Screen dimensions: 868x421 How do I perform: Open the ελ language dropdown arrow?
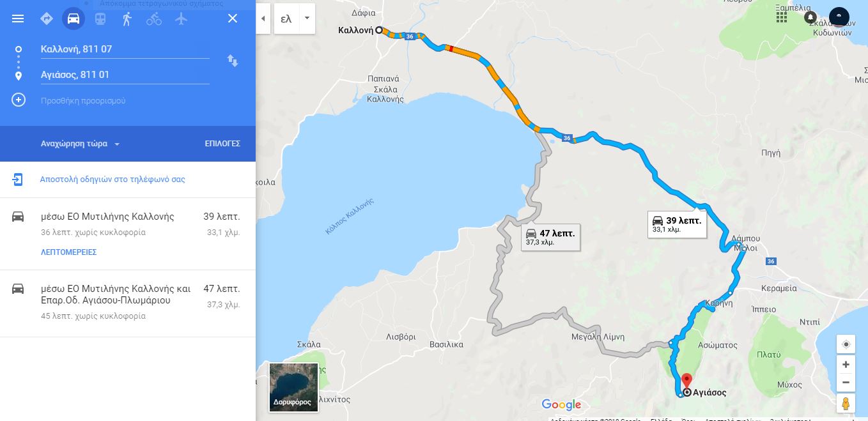pyautogui.click(x=307, y=19)
